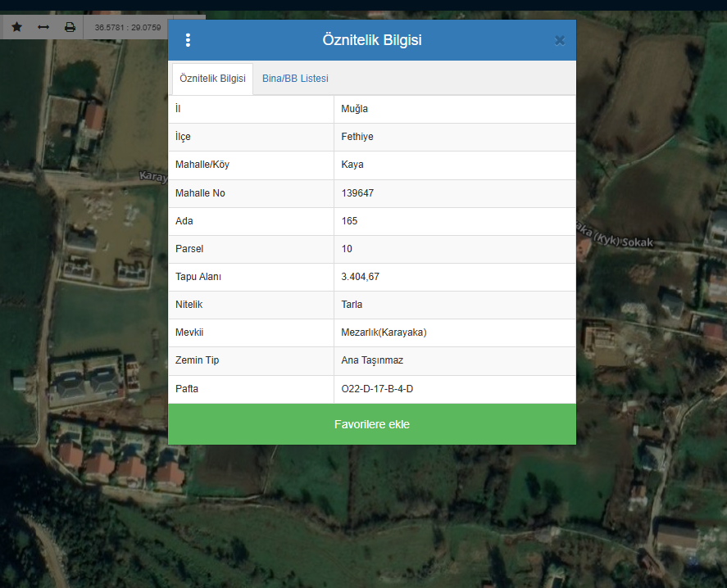Click the Zemin Tip value Ana Taşınmaz
Image resolution: width=727 pixels, height=588 pixels.
click(372, 360)
